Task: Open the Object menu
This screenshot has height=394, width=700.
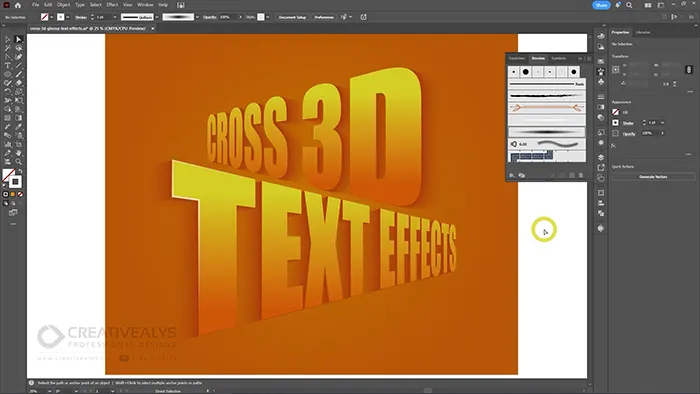Action: (63, 5)
